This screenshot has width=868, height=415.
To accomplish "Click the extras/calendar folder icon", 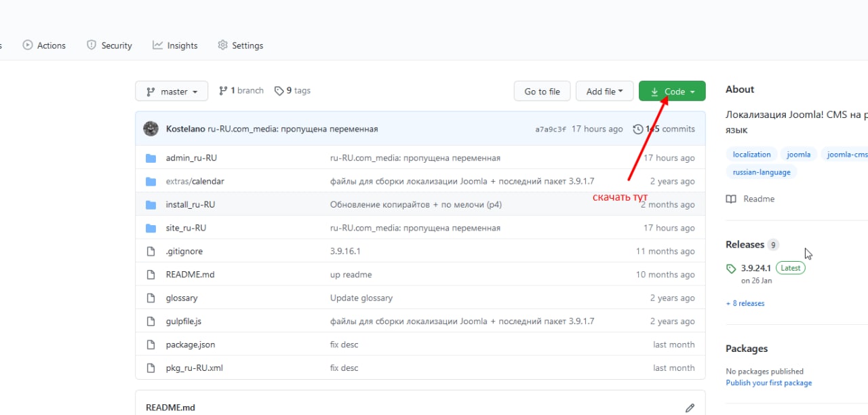I will (x=151, y=181).
